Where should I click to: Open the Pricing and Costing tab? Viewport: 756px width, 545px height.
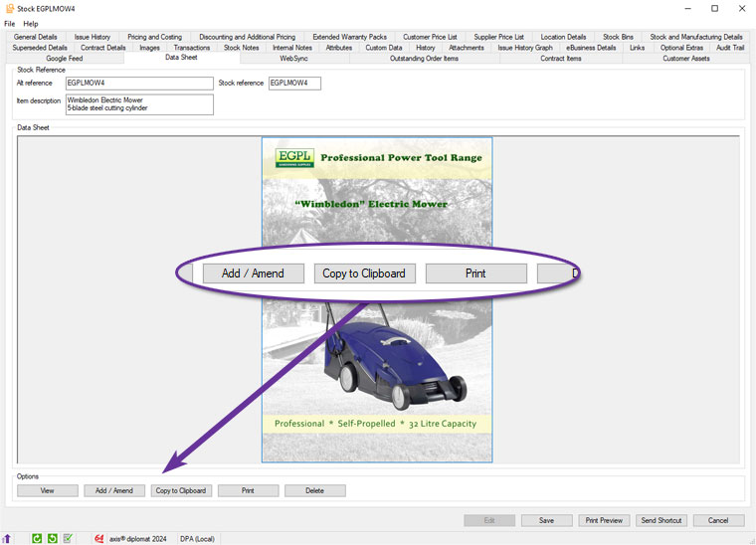(155, 37)
